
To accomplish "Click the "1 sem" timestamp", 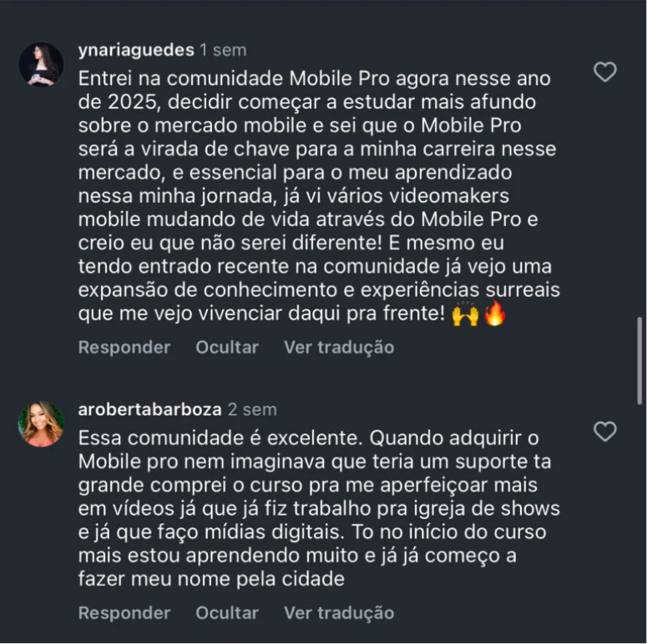I will pyautogui.click(x=223, y=50).
